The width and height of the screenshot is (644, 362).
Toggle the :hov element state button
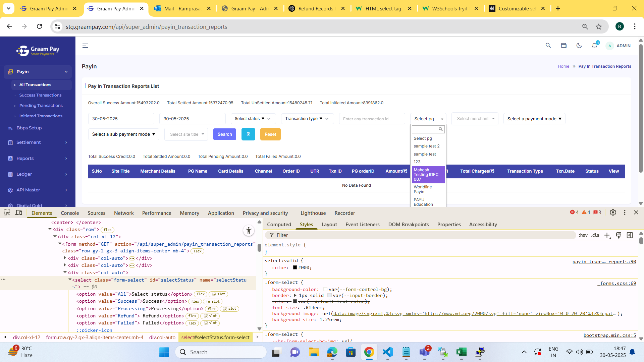tap(583, 235)
